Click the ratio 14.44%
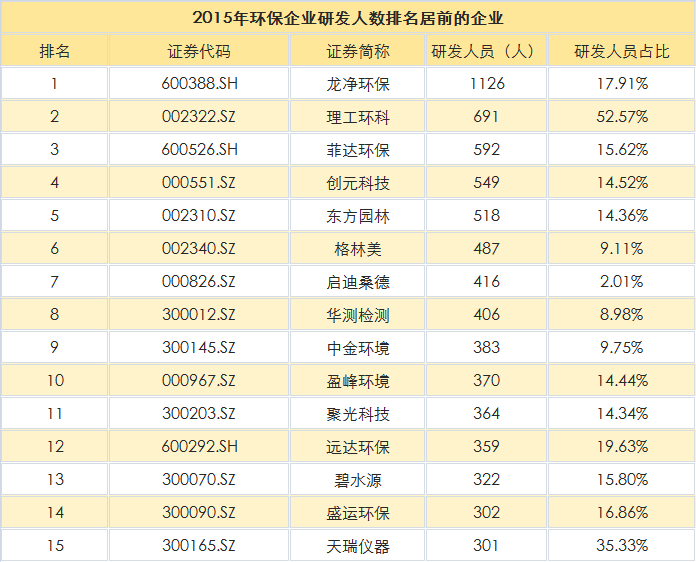Screen dimensions: 696x562 tap(622, 380)
